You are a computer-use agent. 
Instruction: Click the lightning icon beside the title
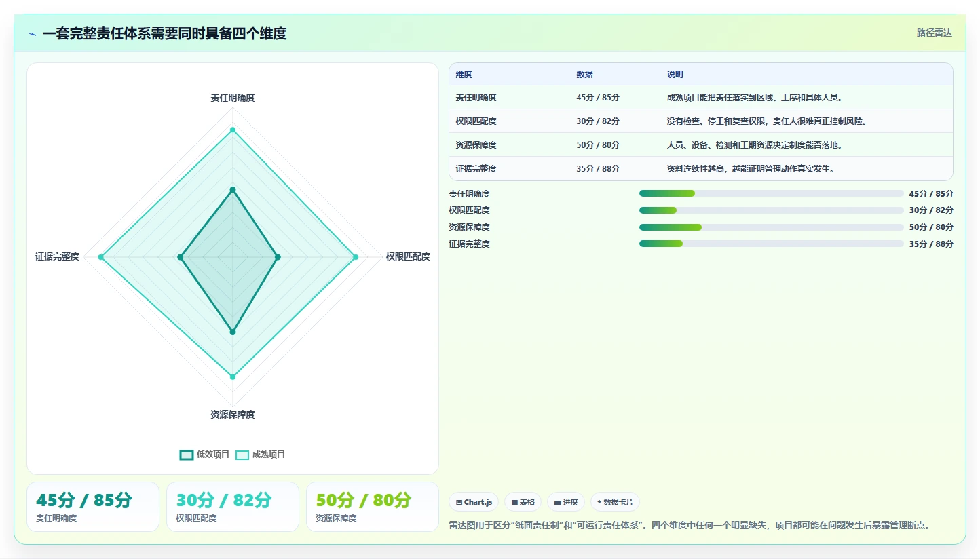33,34
